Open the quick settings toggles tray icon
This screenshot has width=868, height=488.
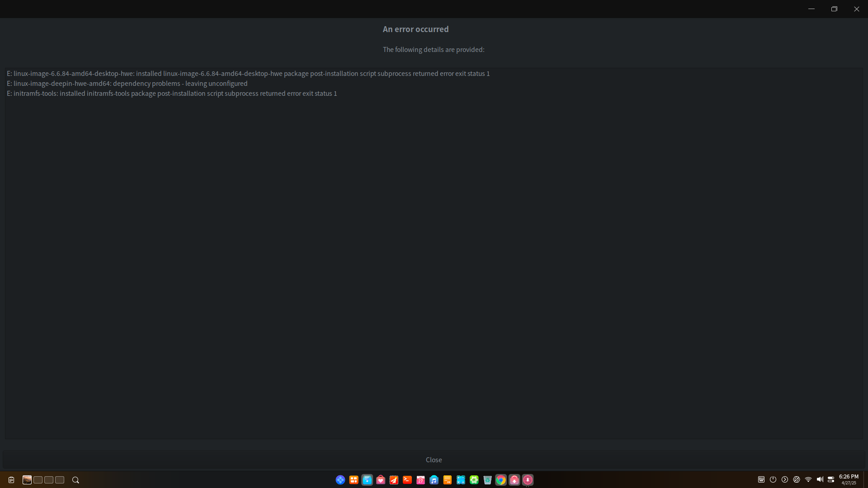pyautogui.click(x=831, y=479)
